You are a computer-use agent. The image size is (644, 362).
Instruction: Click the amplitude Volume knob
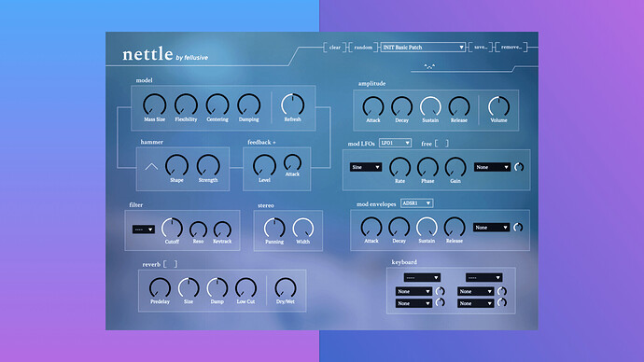point(498,106)
